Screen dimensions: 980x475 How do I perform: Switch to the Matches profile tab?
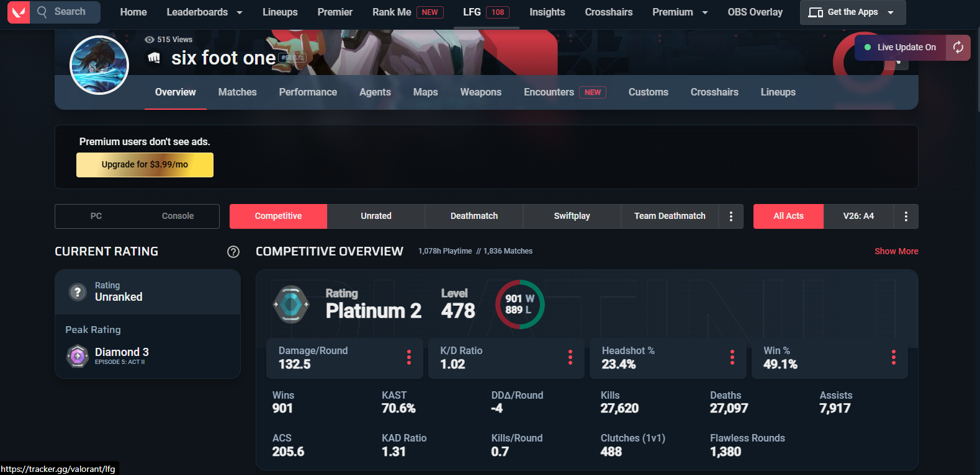click(x=238, y=92)
